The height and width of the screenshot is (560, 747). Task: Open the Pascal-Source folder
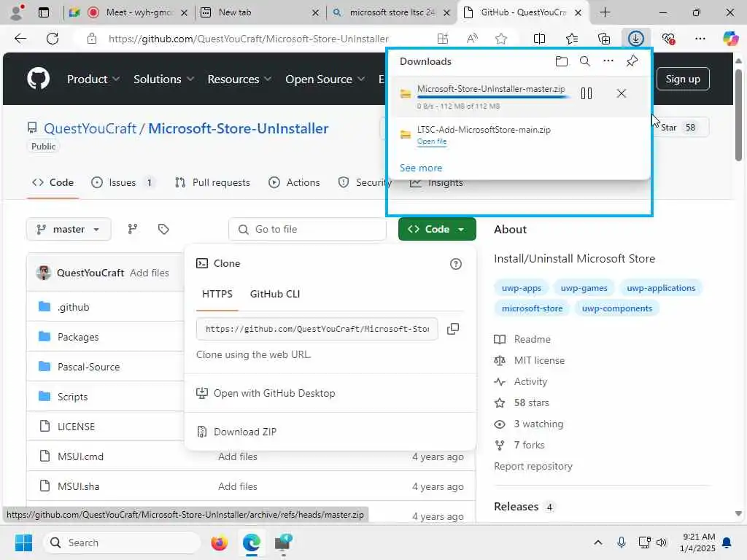(x=88, y=367)
